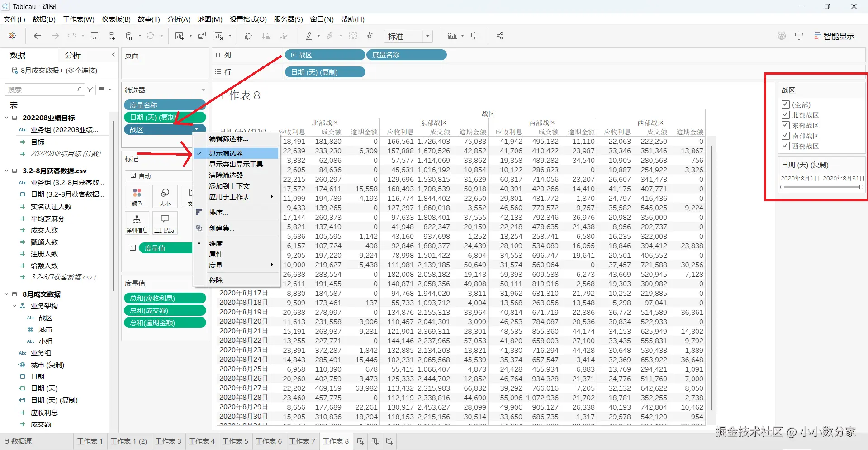Click the 度量名称 pill on columns shelf
Viewport: 868px width, 450px height.
(406, 55)
